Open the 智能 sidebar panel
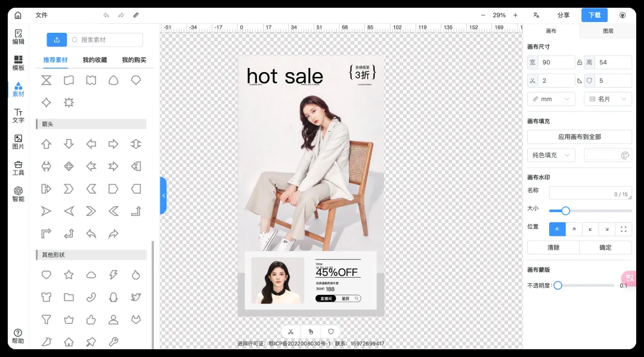This screenshot has height=357, width=644. click(18, 194)
